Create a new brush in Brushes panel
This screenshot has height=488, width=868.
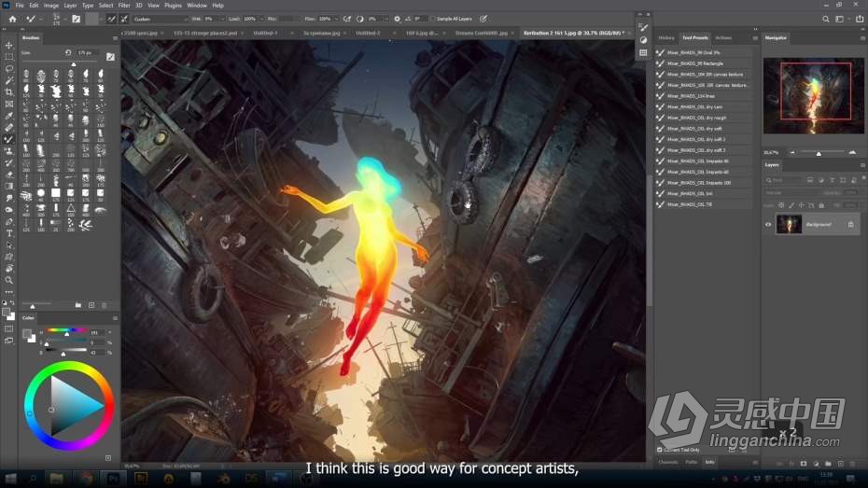[91, 305]
